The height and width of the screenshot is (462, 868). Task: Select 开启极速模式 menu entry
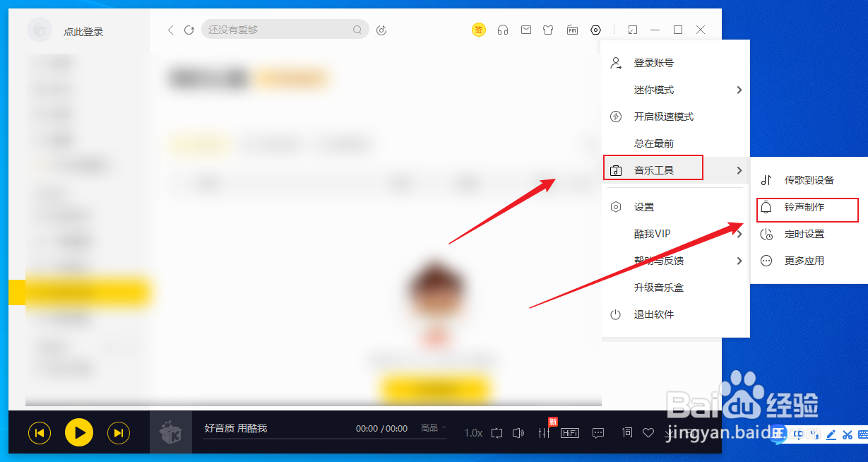664,117
